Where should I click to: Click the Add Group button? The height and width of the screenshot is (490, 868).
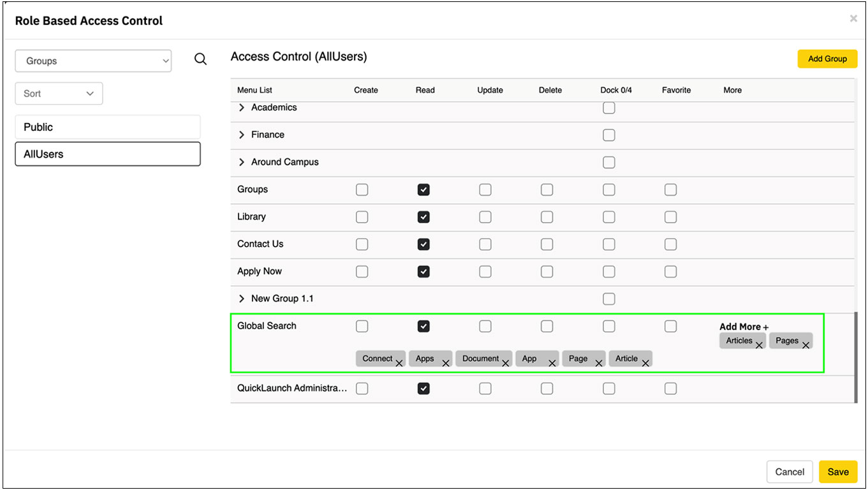(x=827, y=58)
